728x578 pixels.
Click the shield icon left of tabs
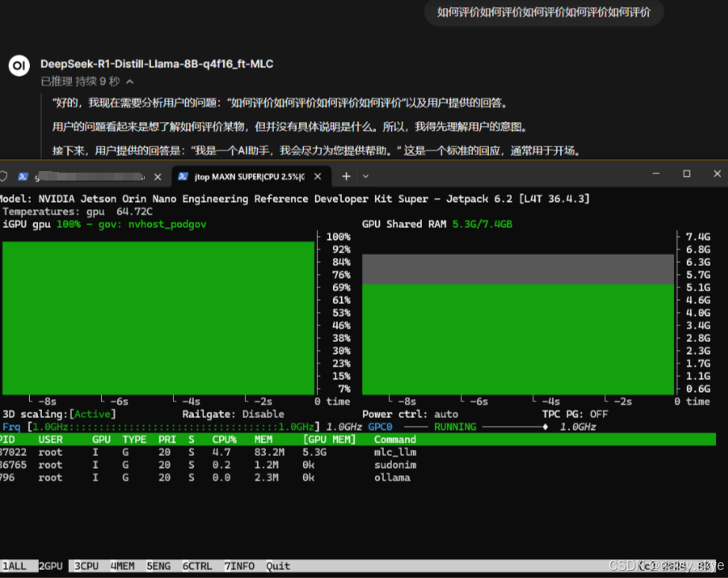click(x=3, y=176)
